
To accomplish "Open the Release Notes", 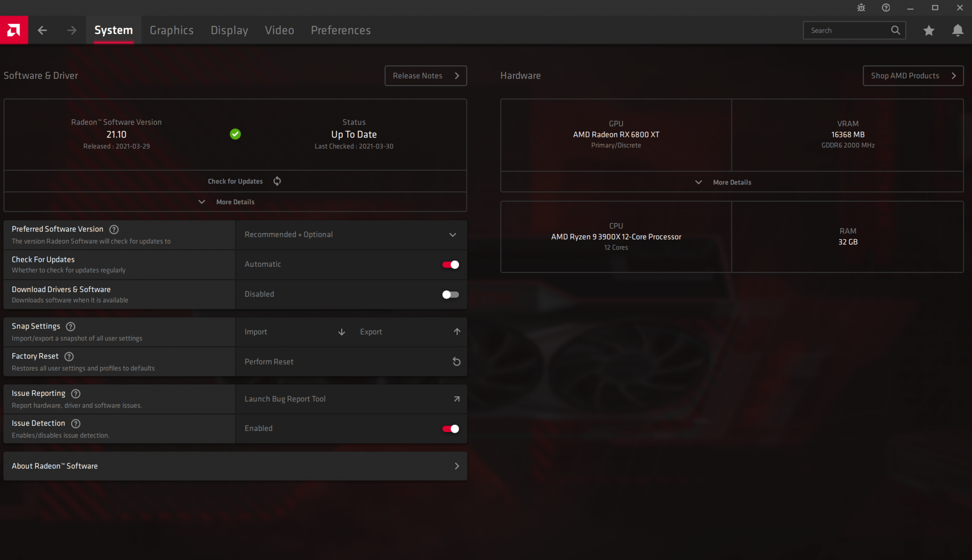I will click(425, 75).
